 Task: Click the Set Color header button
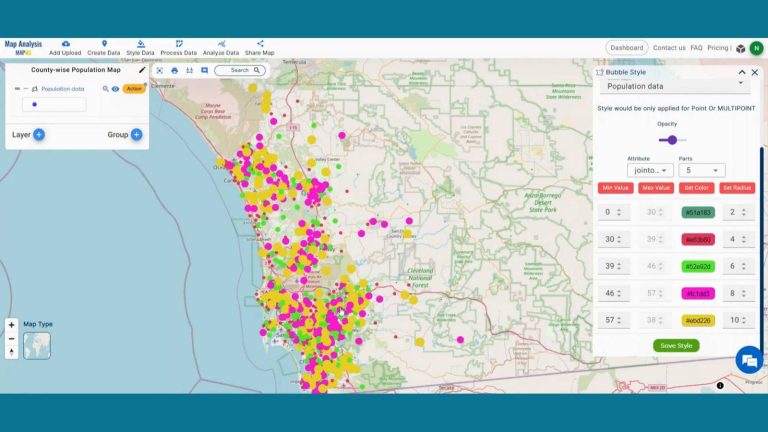point(696,188)
